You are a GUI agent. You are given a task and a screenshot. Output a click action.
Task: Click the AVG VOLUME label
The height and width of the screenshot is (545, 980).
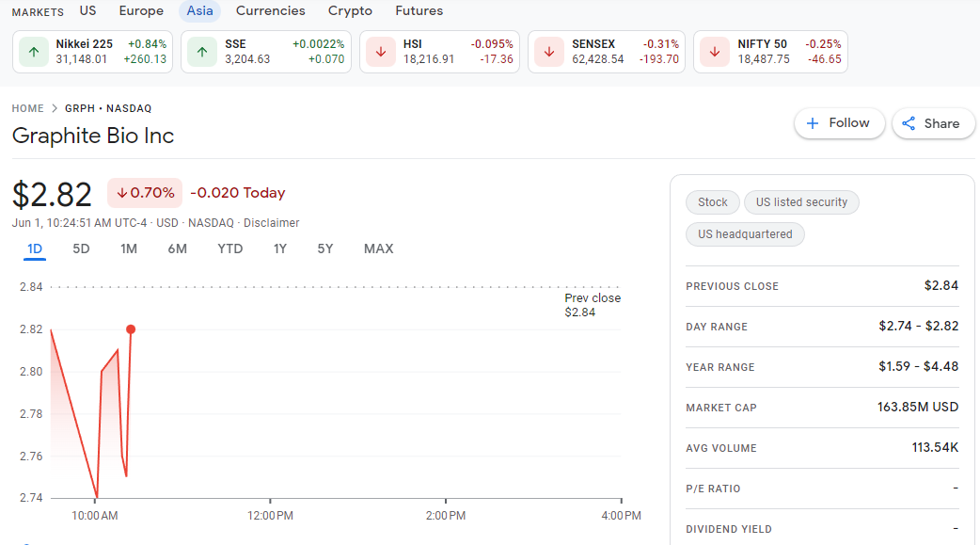click(721, 448)
